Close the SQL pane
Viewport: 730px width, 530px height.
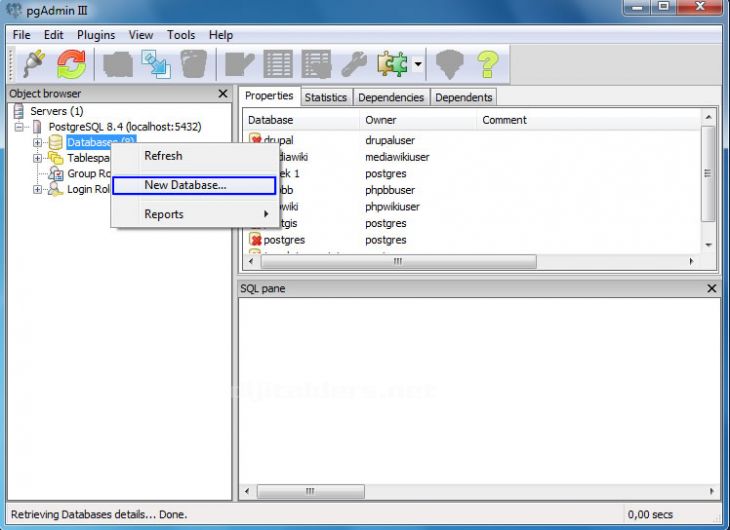[x=711, y=288]
